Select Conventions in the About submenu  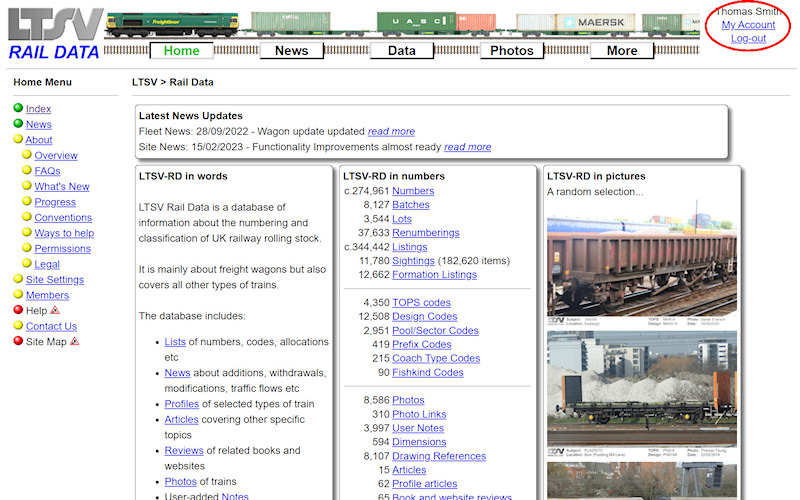63,217
